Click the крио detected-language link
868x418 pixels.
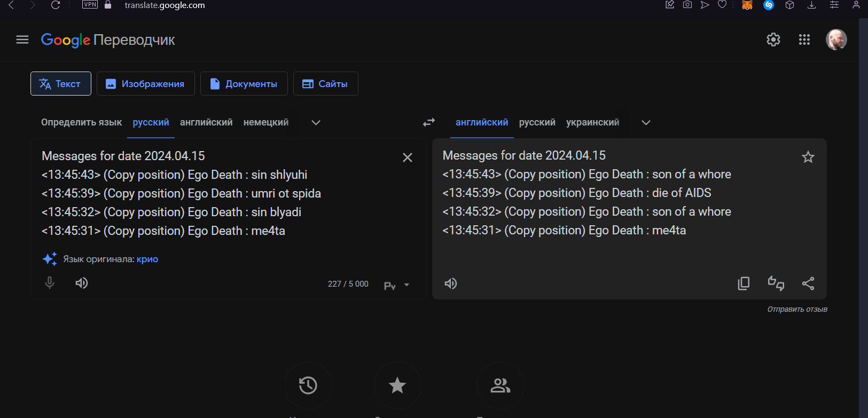tap(147, 259)
